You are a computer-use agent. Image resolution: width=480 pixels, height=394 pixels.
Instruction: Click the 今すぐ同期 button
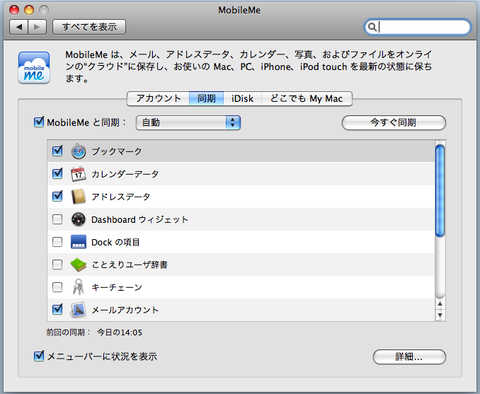point(394,123)
